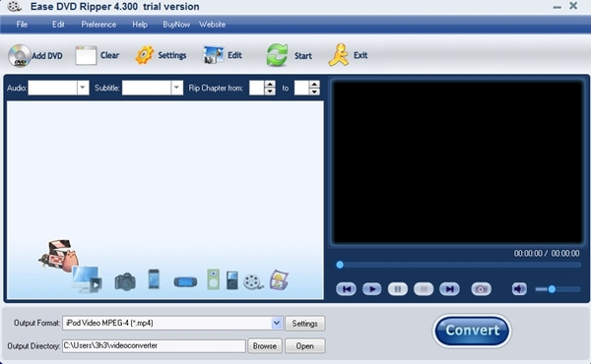
Task: Open the Edit menu in menu bar
Action: 58,25
